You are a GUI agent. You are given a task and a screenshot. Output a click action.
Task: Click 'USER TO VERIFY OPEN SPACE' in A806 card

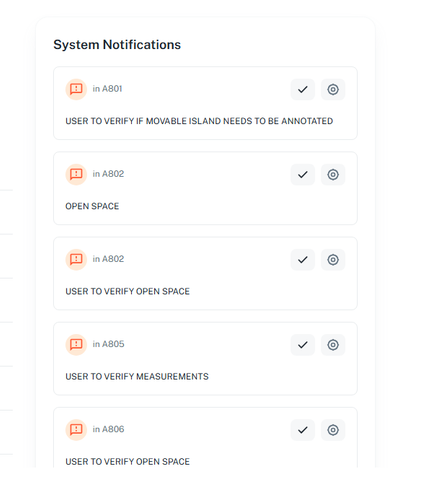127,462
